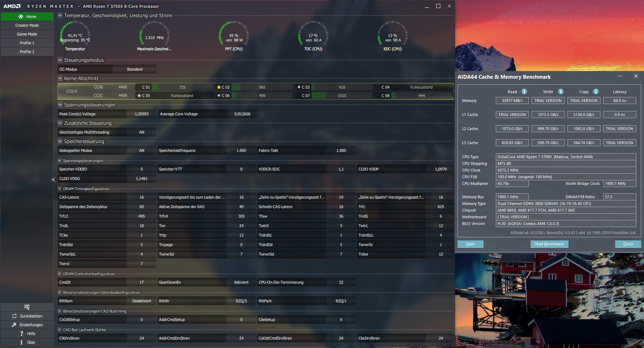Click the AMD logo in title bar
The image size is (644, 348).
[x=12, y=6]
